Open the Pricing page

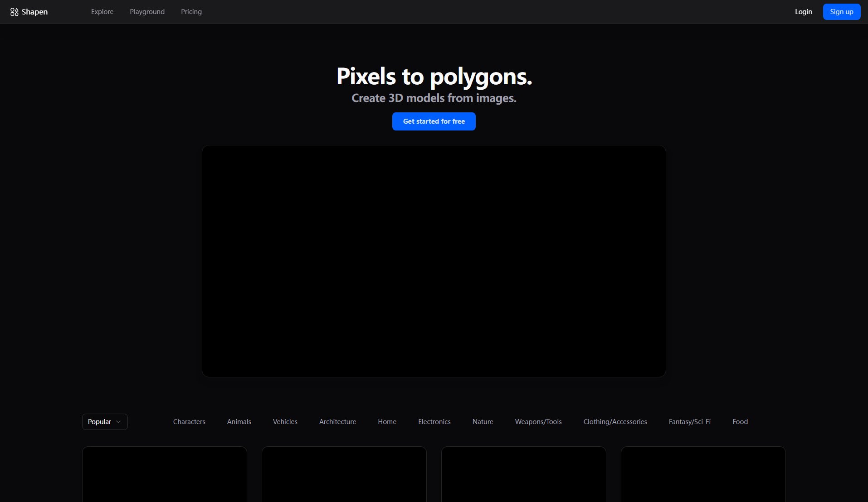pyautogui.click(x=191, y=12)
